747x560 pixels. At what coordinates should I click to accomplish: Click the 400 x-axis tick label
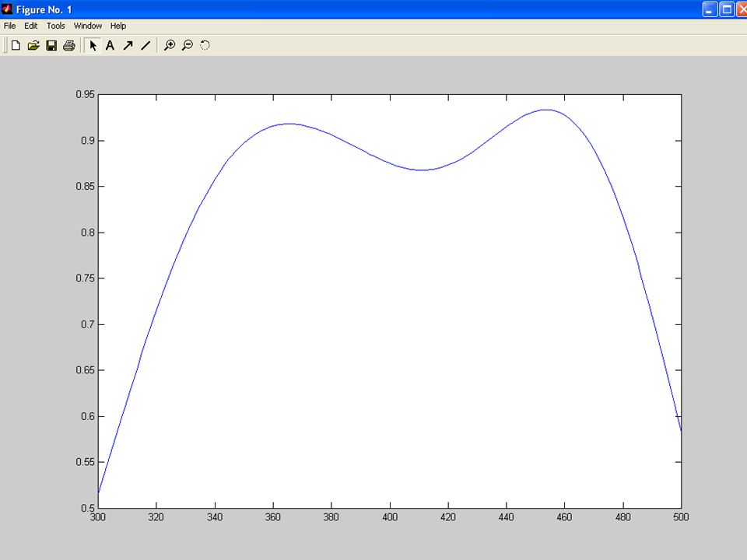(390, 517)
